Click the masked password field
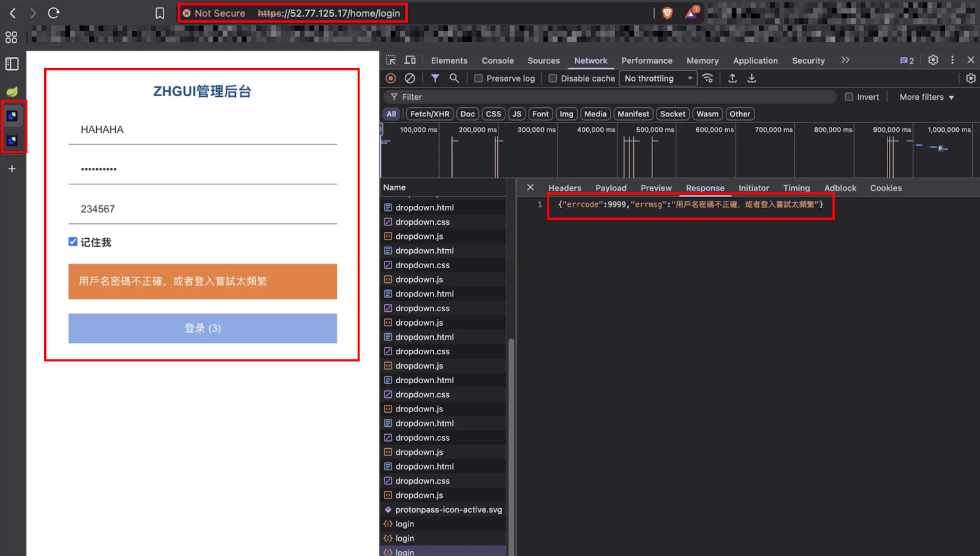 203,169
